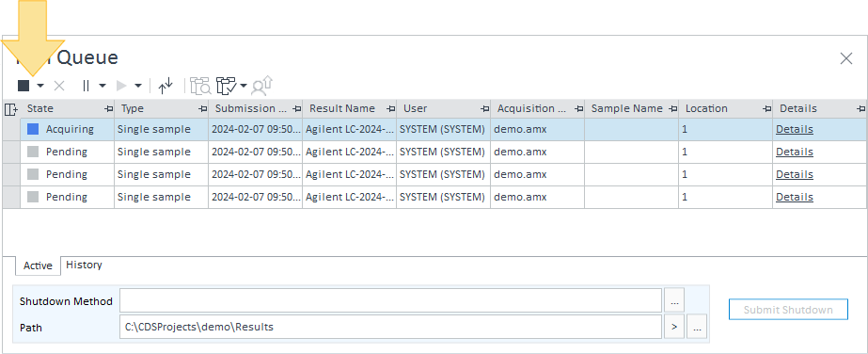The width and height of the screenshot is (868, 354).
Task: Click the review selected items checklist icon
Action: tap(227, 86)
